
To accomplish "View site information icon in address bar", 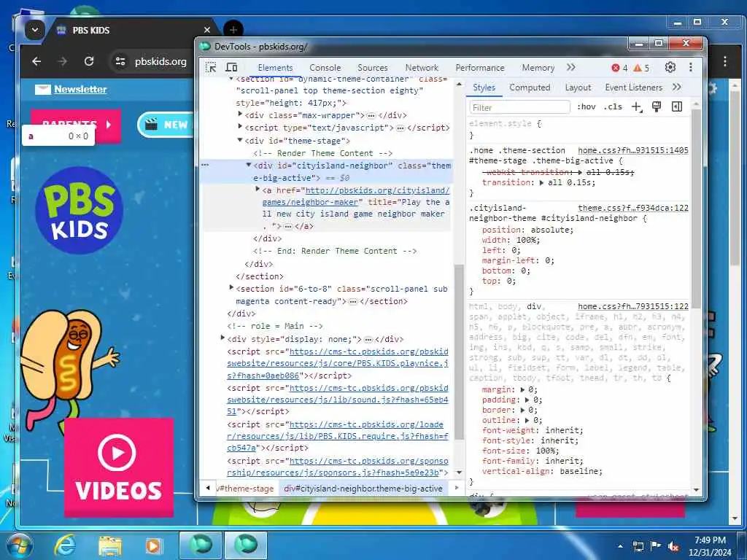I will point(120,61).
